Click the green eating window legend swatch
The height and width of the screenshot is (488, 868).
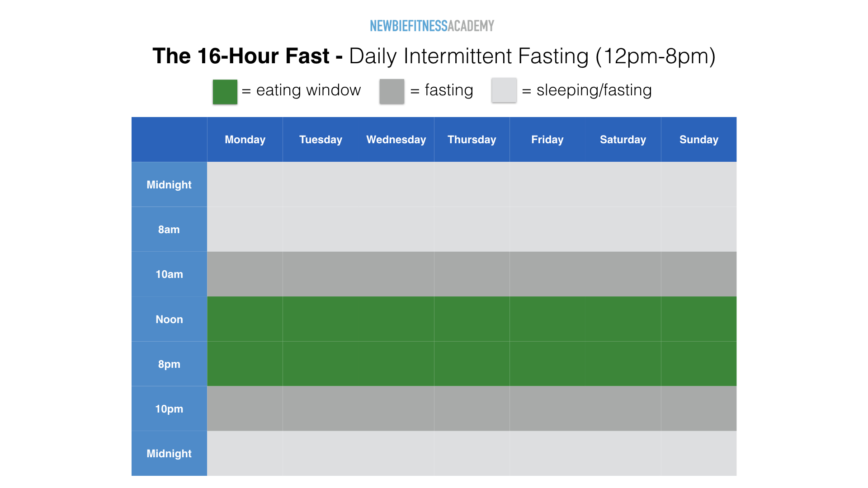225,92
